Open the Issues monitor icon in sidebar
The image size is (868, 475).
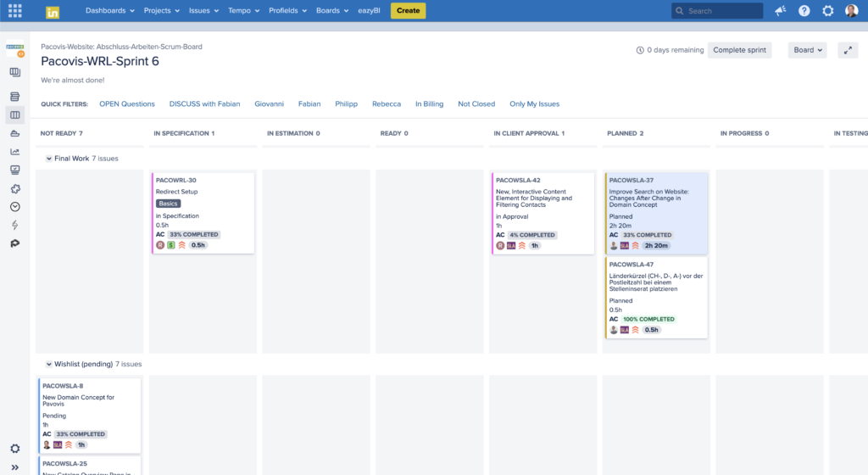15,170
